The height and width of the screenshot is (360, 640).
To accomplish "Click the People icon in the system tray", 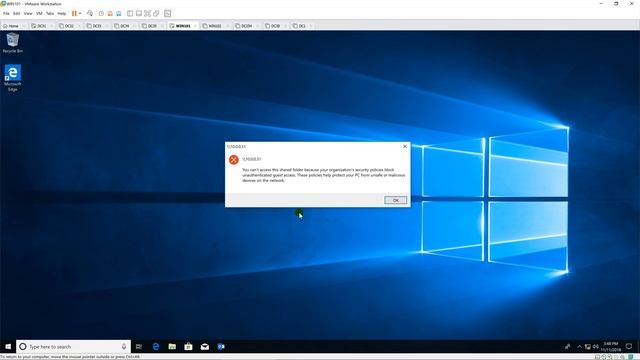I will coord(567,347).
